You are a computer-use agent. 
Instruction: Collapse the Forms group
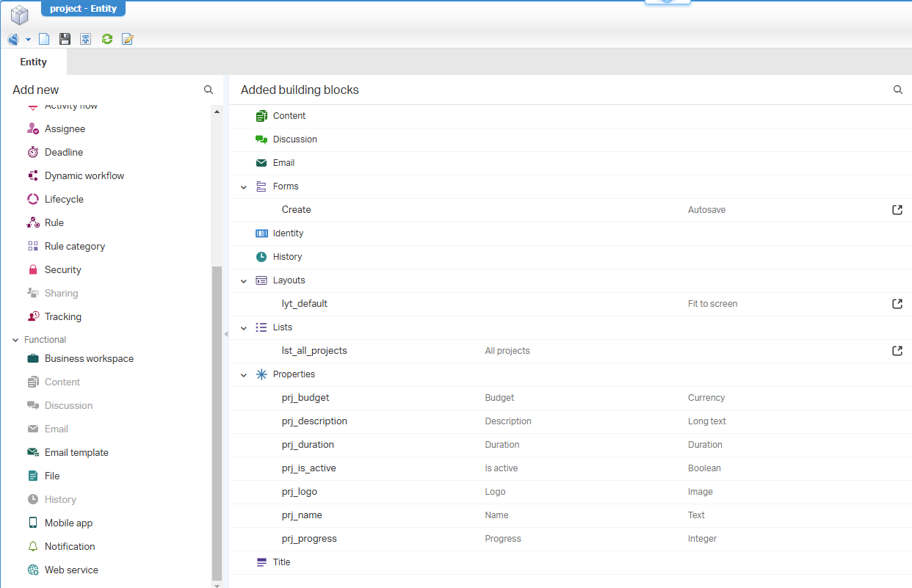click(244, 187)
